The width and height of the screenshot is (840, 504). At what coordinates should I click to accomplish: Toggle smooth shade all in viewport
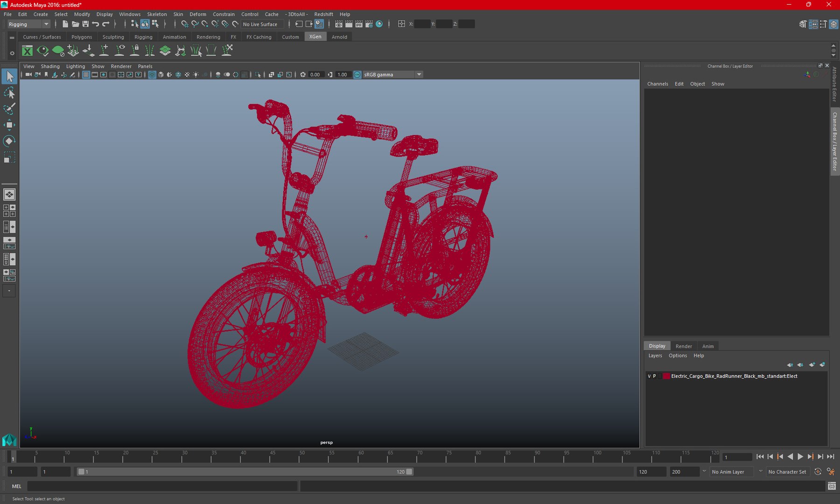(x=161, y=75)
